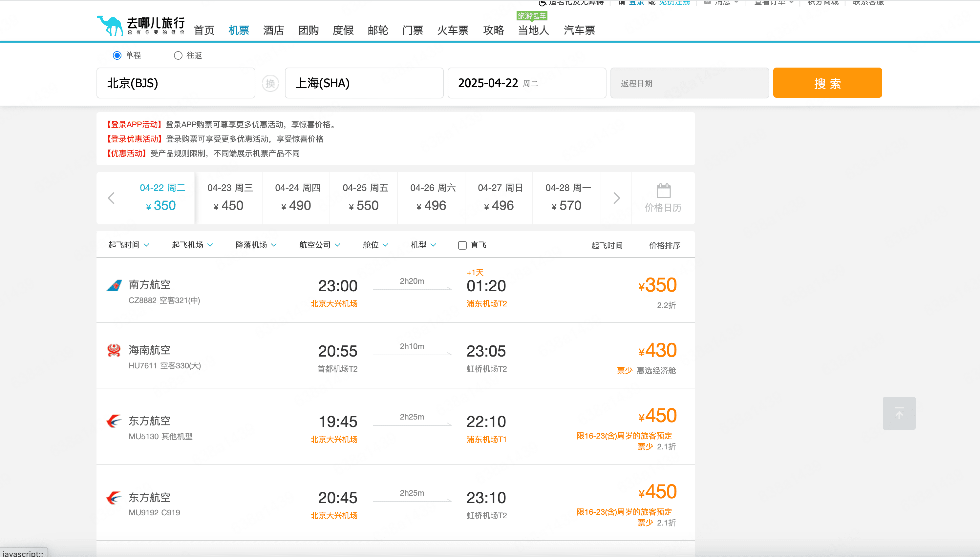The image size is (980, 557).
Task: Swap departure and destination cities
Action: pyautogui.click(x=270, y=83)
